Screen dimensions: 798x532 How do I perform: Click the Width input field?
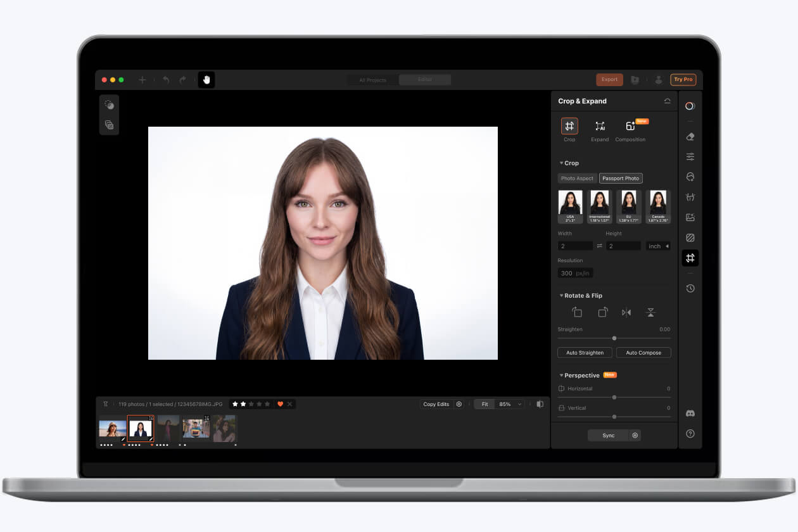[x=575, y=246]
